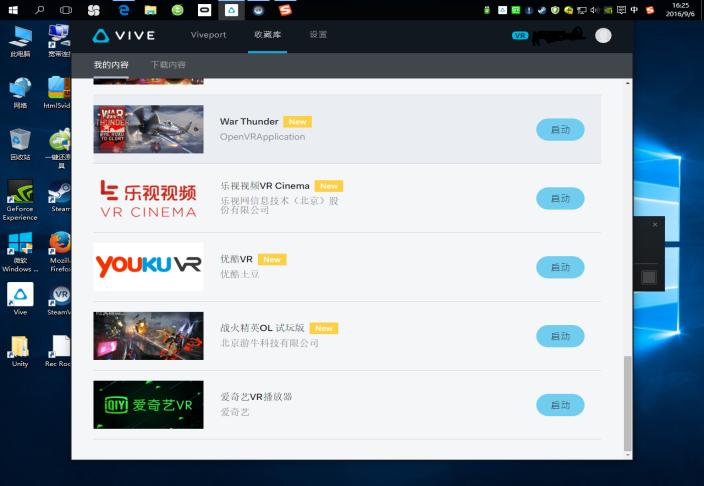Click the 战火精英OL game thumbnail
The image size is (704, 486).
tap(148, 336)
